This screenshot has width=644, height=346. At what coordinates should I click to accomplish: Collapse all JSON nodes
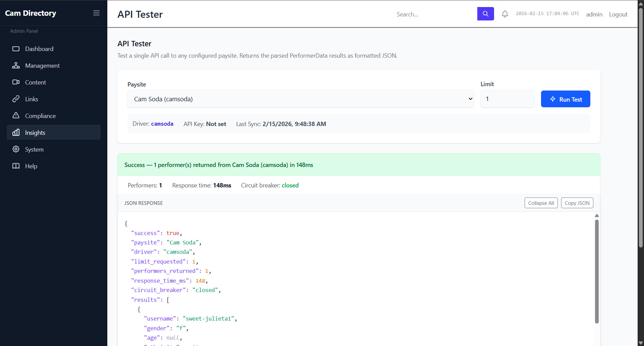[x=541, y=203]
